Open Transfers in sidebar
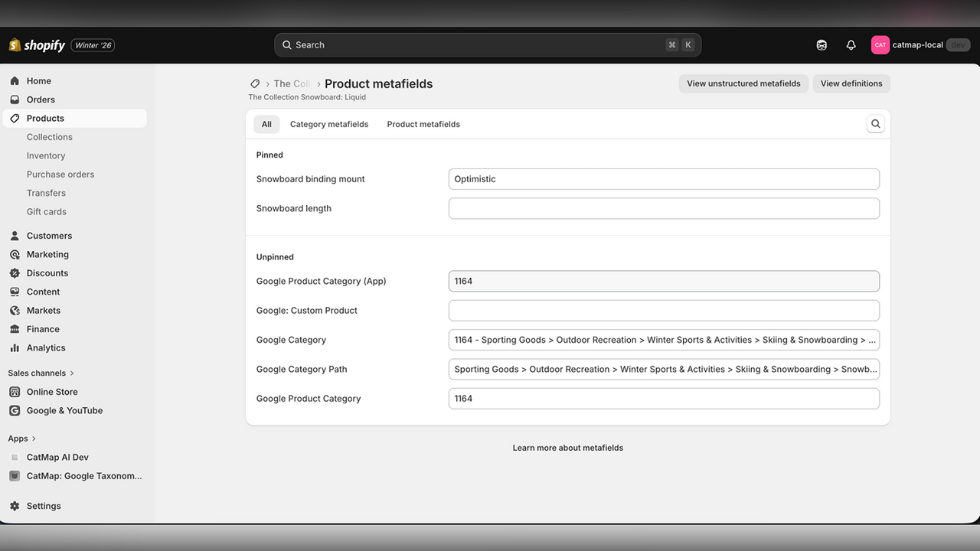The height and width of the screenshot is (551, 980). (46, 193)
